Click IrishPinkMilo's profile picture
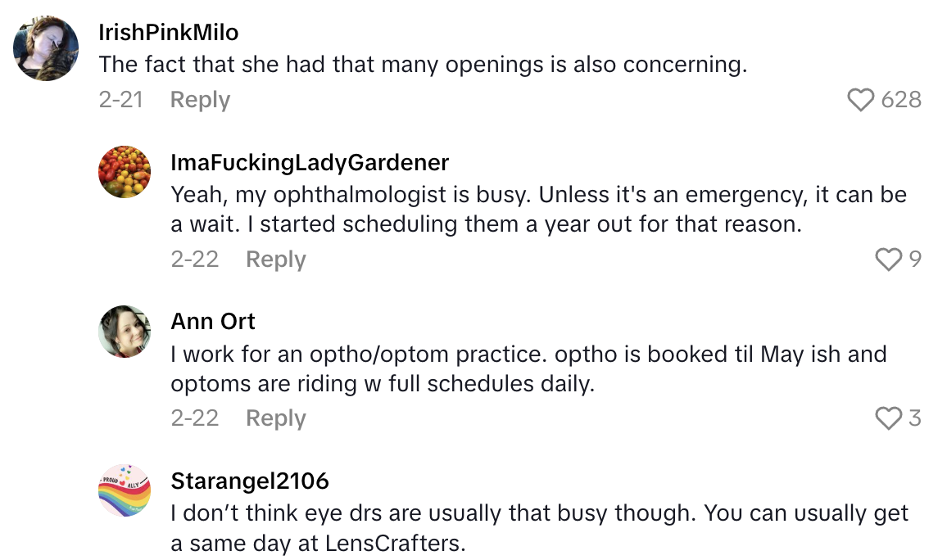Screen dimensions: 947x560 pyautogui.click(x=46, y=47)
